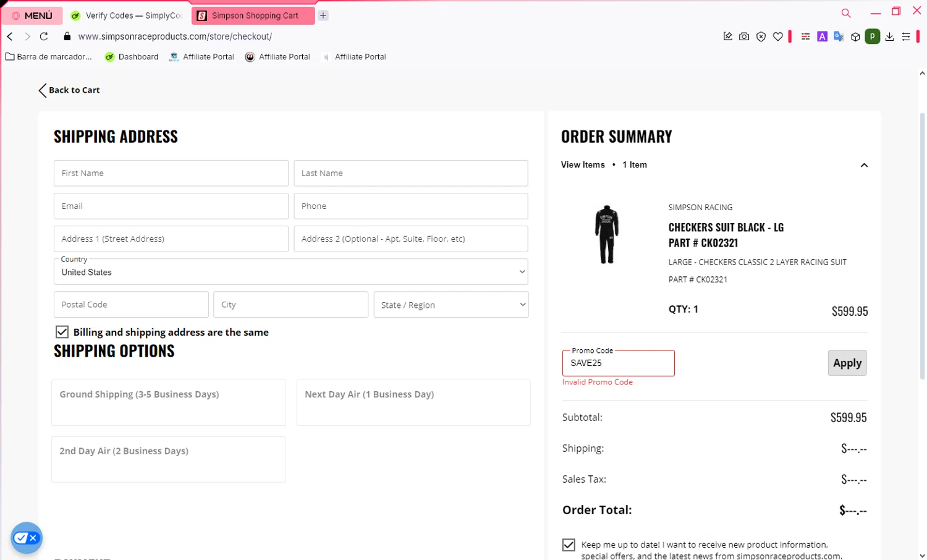
Task: Go forward using the browser forward arrow
Action: coord(27,36)
